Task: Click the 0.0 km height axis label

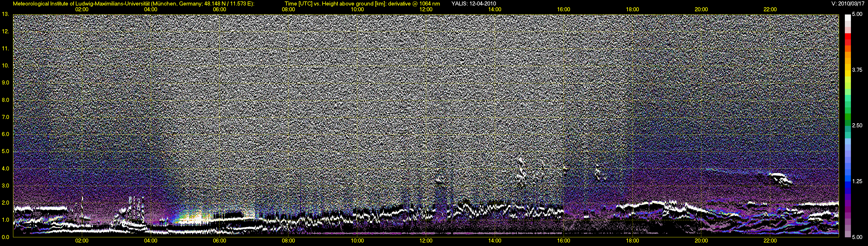Action: [5, 237]
